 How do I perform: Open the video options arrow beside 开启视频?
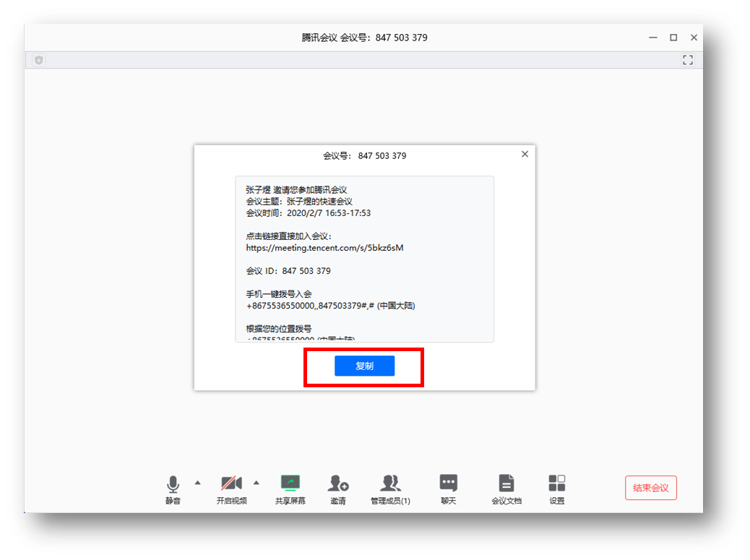[257, 483]
